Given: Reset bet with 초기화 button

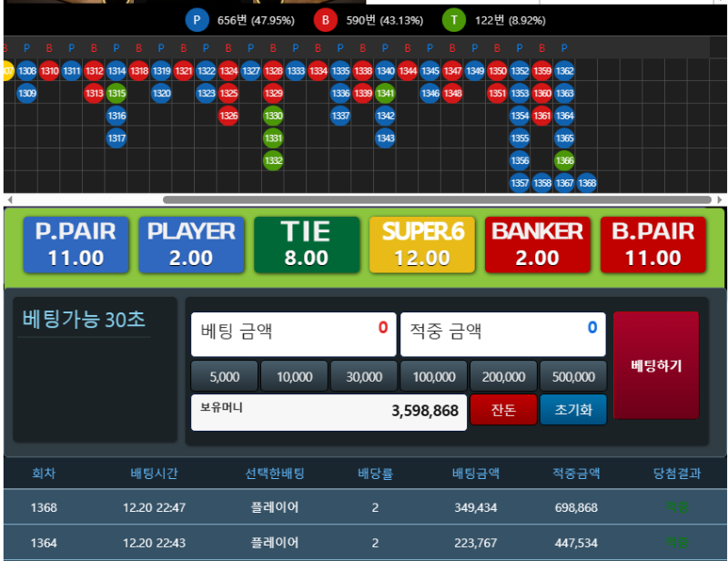Looking at the screenshot, I should (x=573, y=410).
